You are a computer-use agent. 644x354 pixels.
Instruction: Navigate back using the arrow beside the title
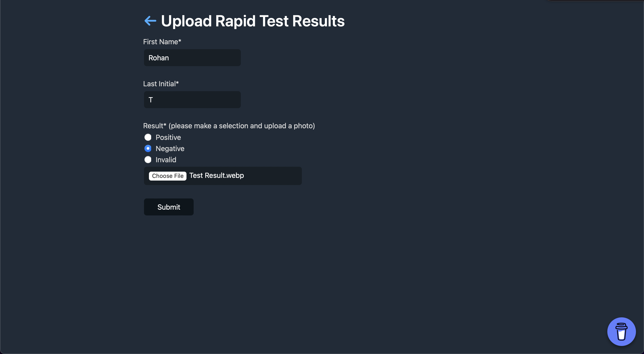150,21
